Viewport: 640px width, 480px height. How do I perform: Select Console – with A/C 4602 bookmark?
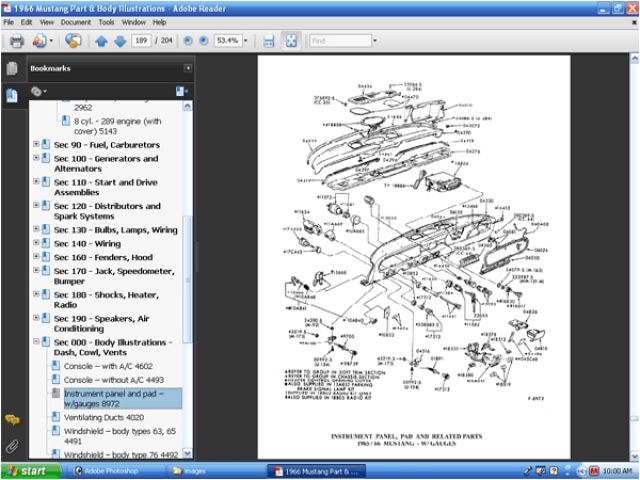pos(108,366)
